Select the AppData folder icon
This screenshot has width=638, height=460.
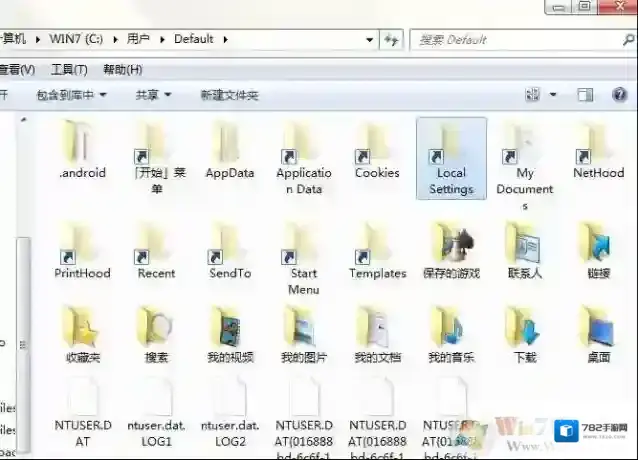pos(229,143)
